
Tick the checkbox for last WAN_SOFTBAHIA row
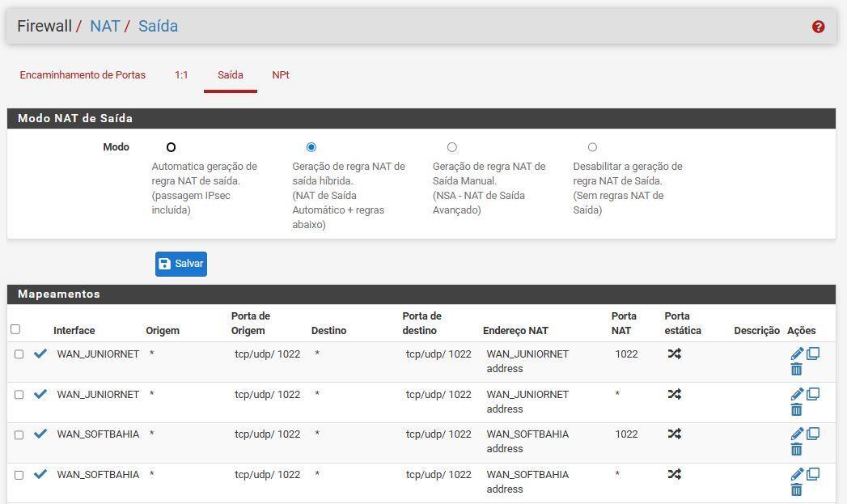(19, 475)
